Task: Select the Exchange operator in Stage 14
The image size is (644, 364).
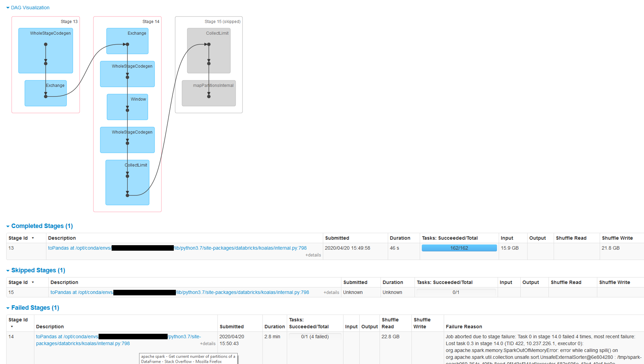Action: [127, 41]
